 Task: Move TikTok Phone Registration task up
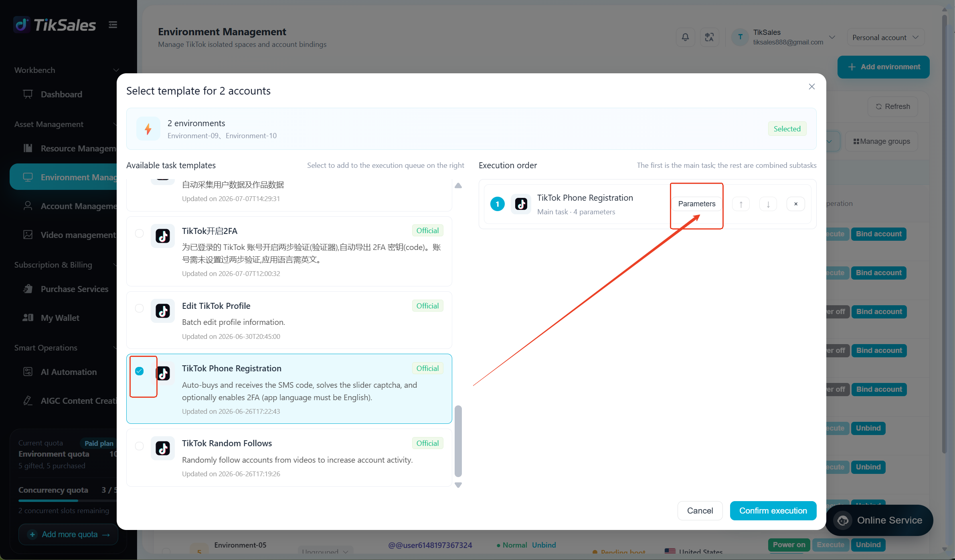pos(741,204)
